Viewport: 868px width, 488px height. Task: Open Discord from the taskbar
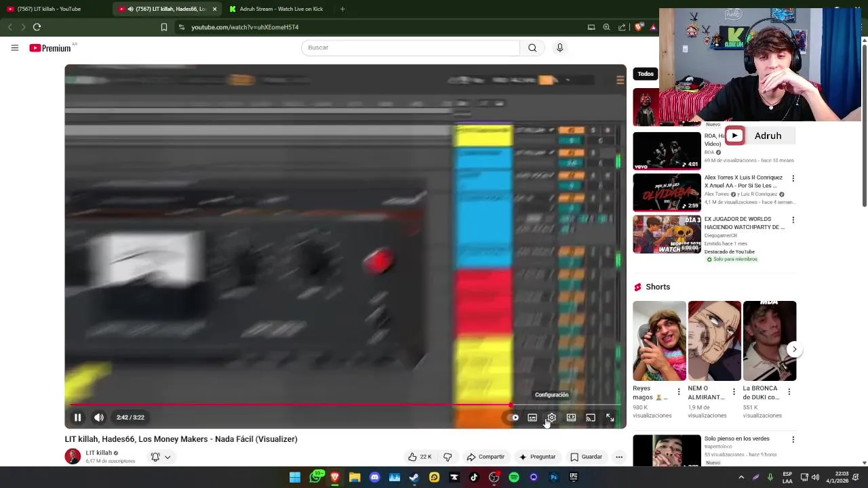374,477
